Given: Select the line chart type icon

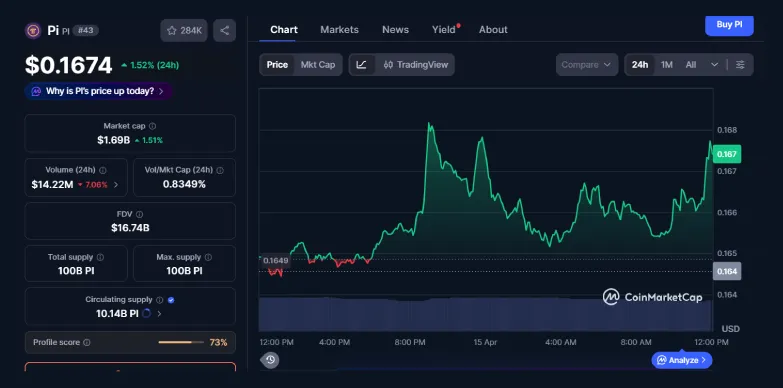Looking at the screenshot, I should (362, 65).
